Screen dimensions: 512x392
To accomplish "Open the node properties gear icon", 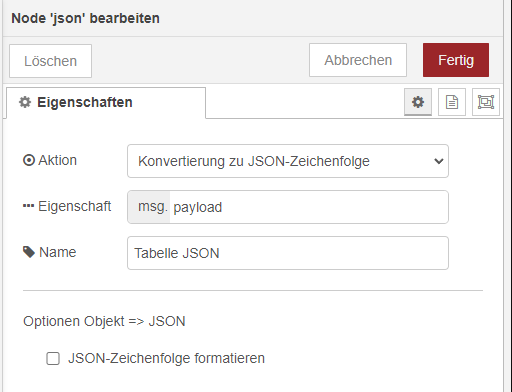I will [418, 102].
